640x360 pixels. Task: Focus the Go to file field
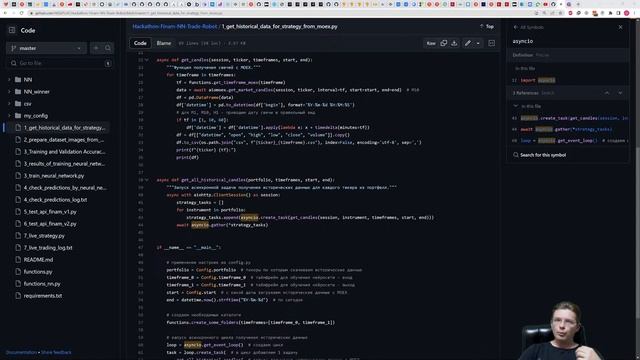[x=60, y=63]
